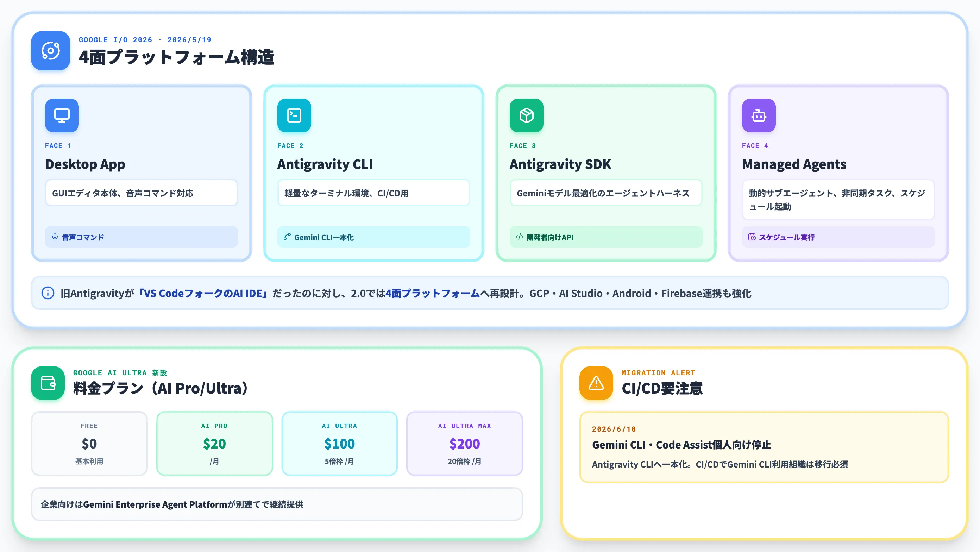Click the info circle icon in the note

click(x=48, y=293)
